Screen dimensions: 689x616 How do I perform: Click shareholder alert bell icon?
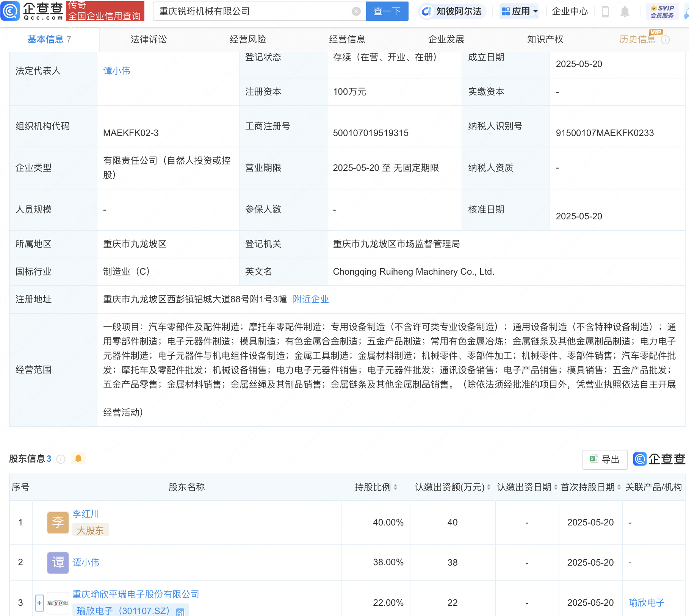coord(78,459)
